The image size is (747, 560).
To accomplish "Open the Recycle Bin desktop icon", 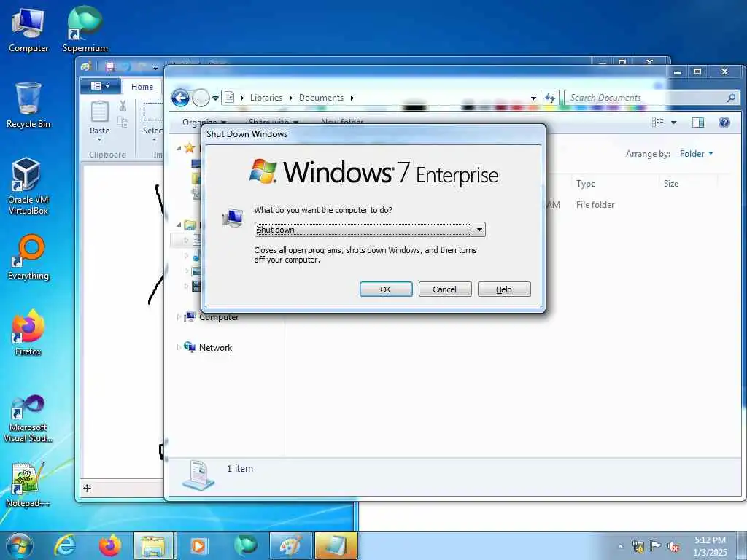I will 28,106.
